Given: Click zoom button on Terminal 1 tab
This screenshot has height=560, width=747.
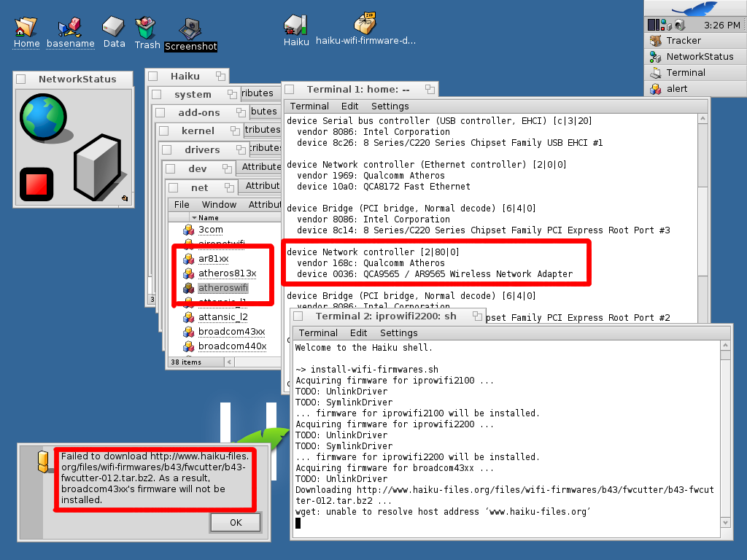Looking at the screenshot, I should [430, 89].
